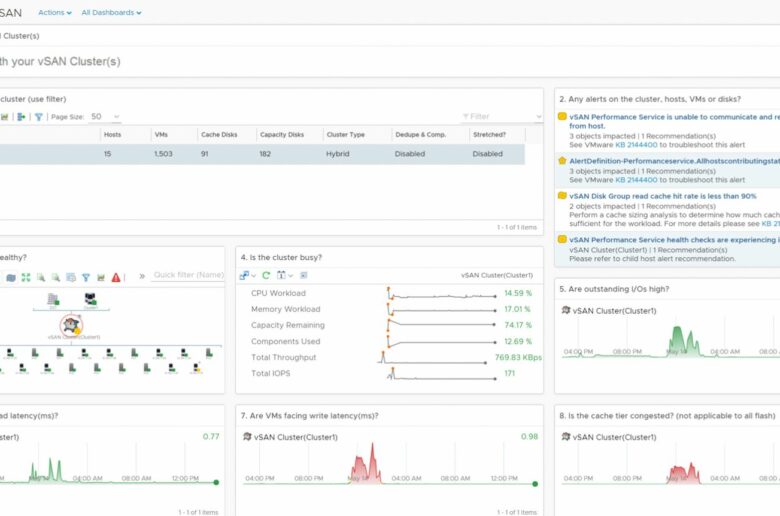
Task: Click first magnifier zoom icon in topology toolbar
Action: (x=41, y=277)
